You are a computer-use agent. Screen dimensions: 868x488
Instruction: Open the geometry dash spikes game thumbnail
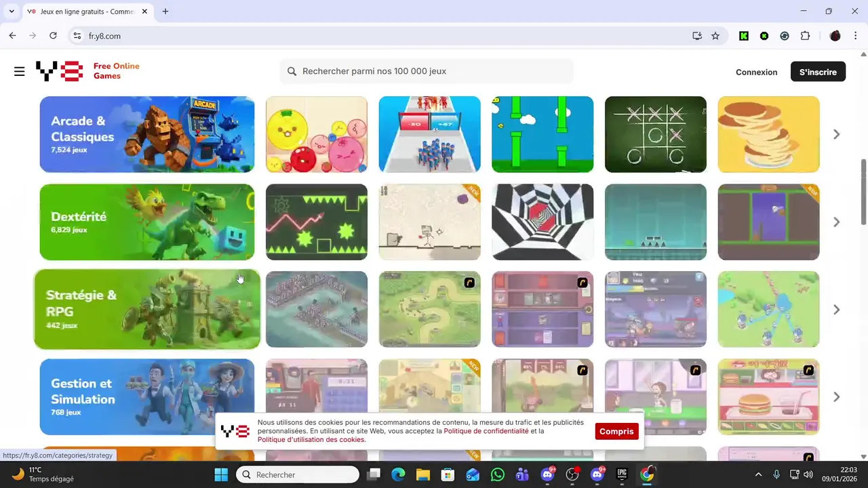point(317,222)
